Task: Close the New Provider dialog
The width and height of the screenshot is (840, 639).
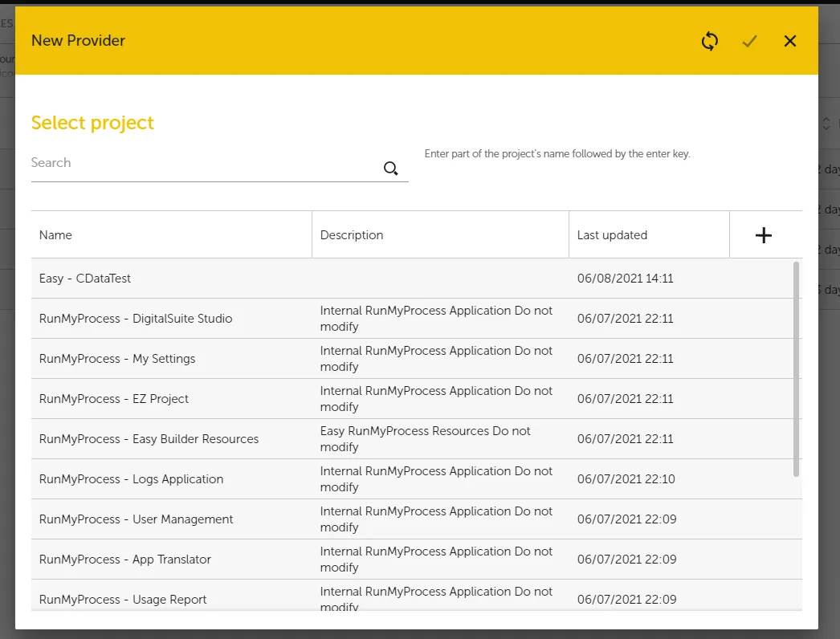Action: pyautogui.click(x=789, y=41)
